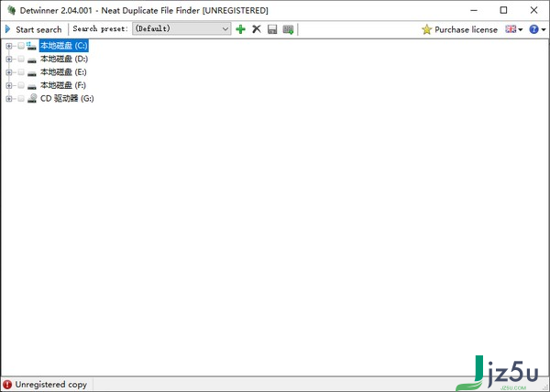Save the preset with floppy disk icon
Viewport: 550px width, 392px height.
pyautogui.click(x=272, y=29)
